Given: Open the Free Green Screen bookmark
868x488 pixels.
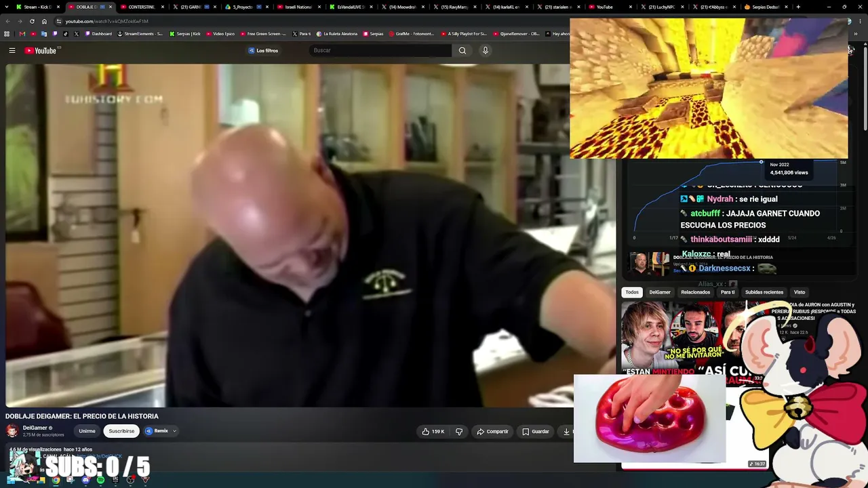Looking at the screenshot, I should (263, 34).
